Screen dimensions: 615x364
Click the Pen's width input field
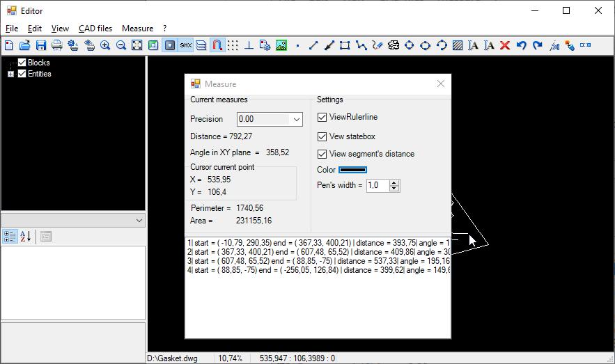click(377, 185)
